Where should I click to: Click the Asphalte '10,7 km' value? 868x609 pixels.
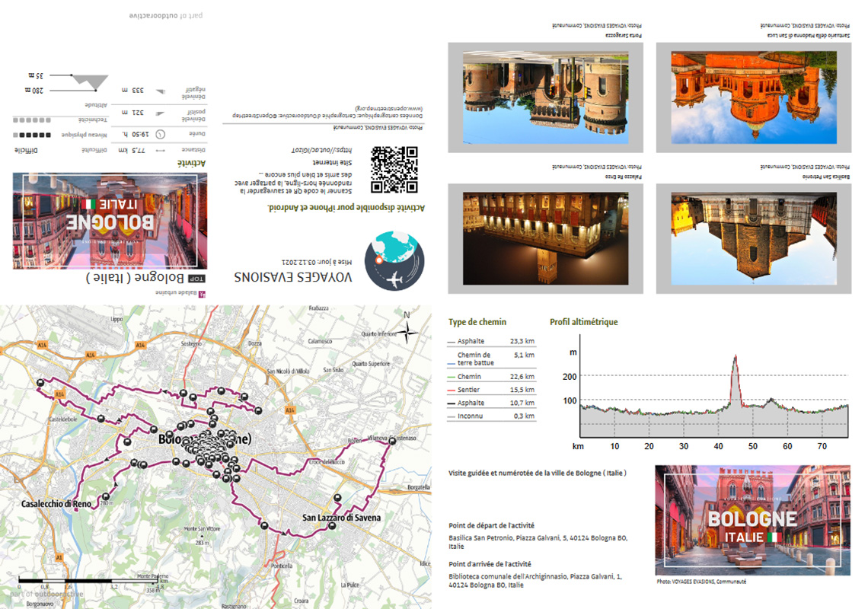pos(522,403)
